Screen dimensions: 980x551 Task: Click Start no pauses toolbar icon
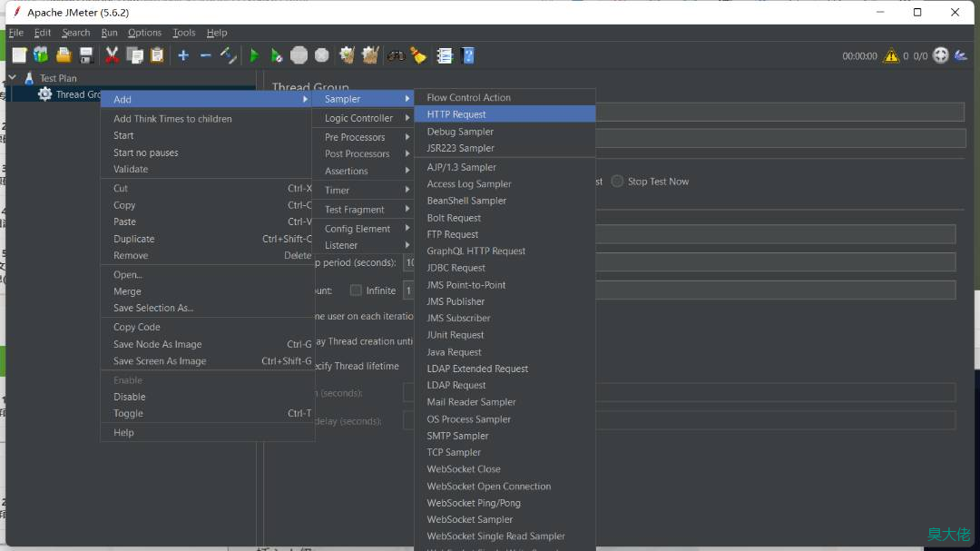pyautogui.click(x=276, y=55)
